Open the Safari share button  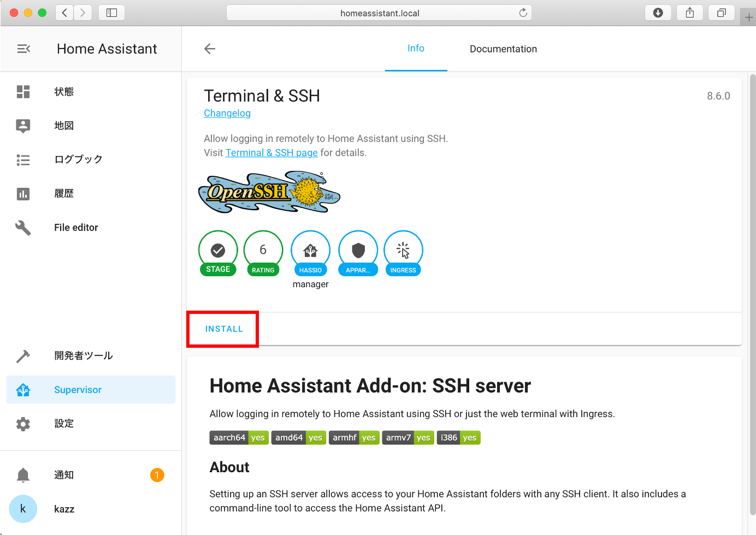(x=690, y=13)
